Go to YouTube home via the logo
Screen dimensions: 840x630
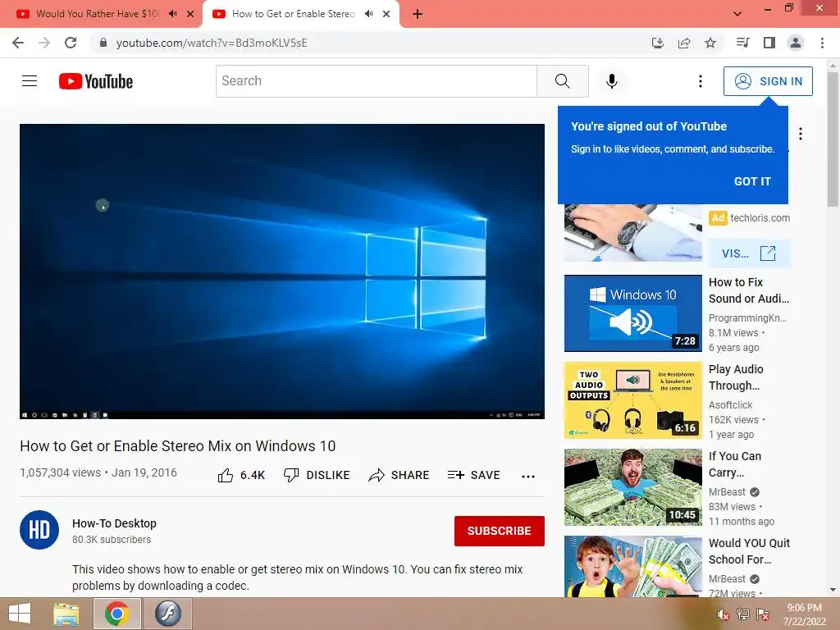pos(96,81)
